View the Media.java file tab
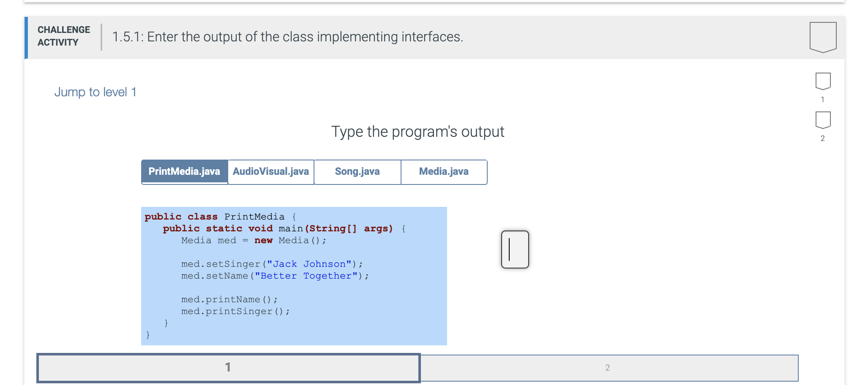The width and height of the screenshot is (868, 385). (x=443, y=172)
